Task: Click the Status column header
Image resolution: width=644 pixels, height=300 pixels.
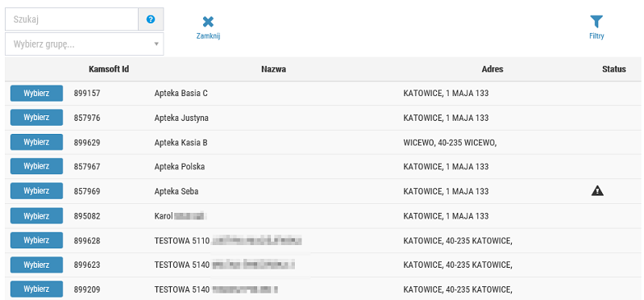Action: 614,69
